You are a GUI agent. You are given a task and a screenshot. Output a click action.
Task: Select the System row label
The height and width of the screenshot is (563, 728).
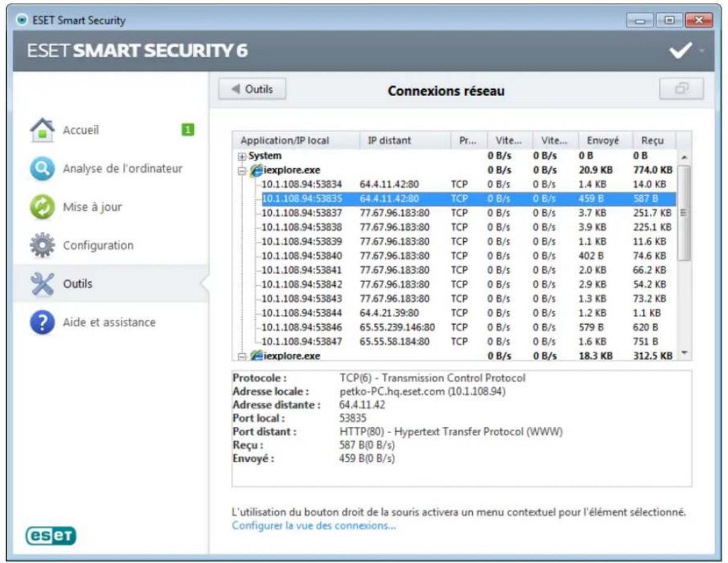pyautogui.click(x=264, y=156)
